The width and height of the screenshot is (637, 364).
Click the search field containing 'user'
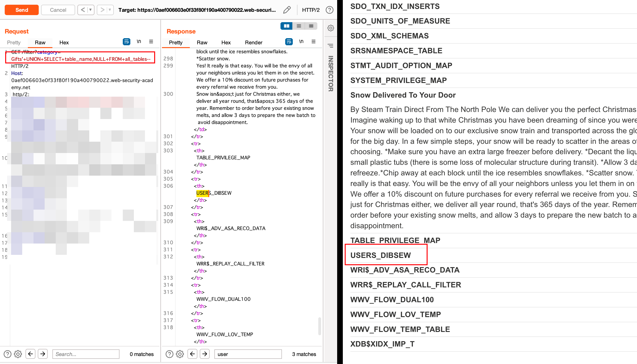(248, 354)
